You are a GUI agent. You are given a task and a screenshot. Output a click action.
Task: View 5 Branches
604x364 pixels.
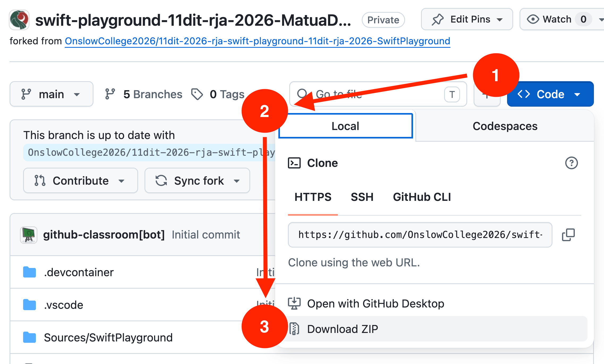pyautogui.click(x=143, y=94)
